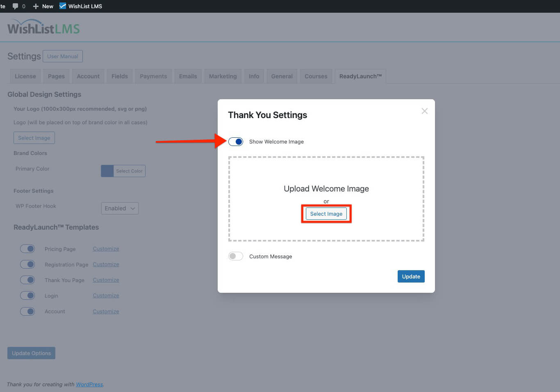Disable the Registration Page template toggle
Viewport: 560px width, 392px height.
[27, 264]
